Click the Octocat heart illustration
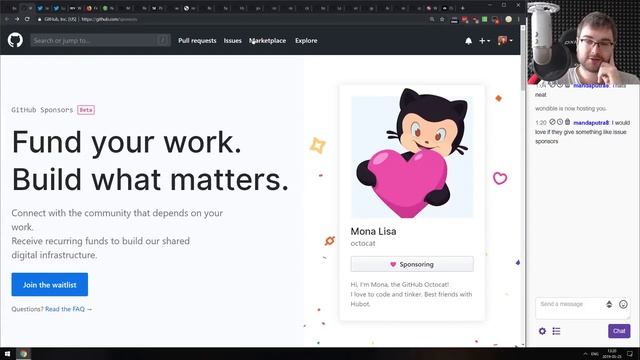 coord(412,154)
